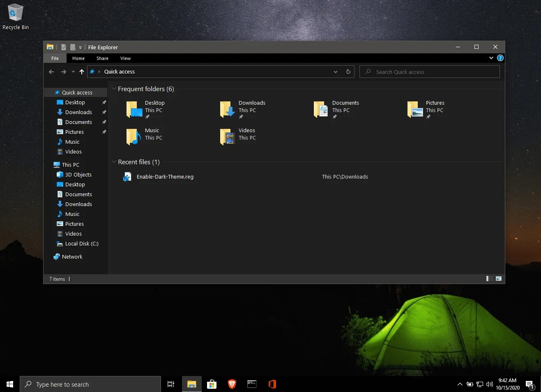Show hidden system tray icons

coord(460,384)
